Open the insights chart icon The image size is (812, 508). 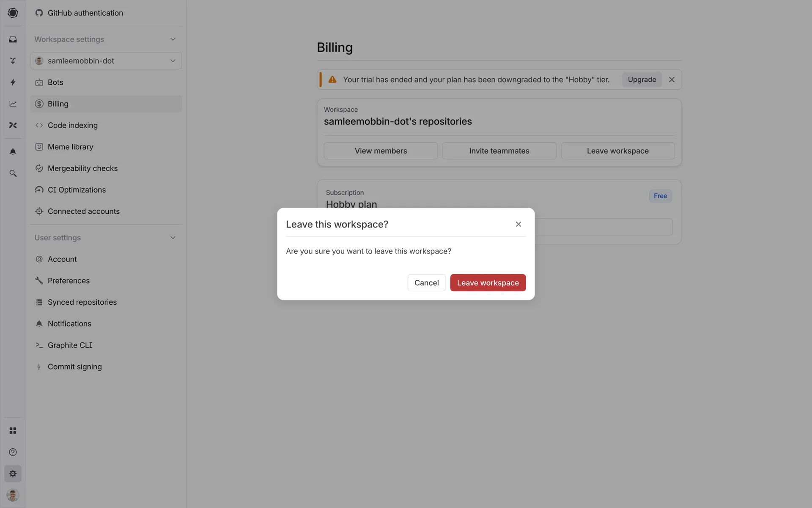13,104
